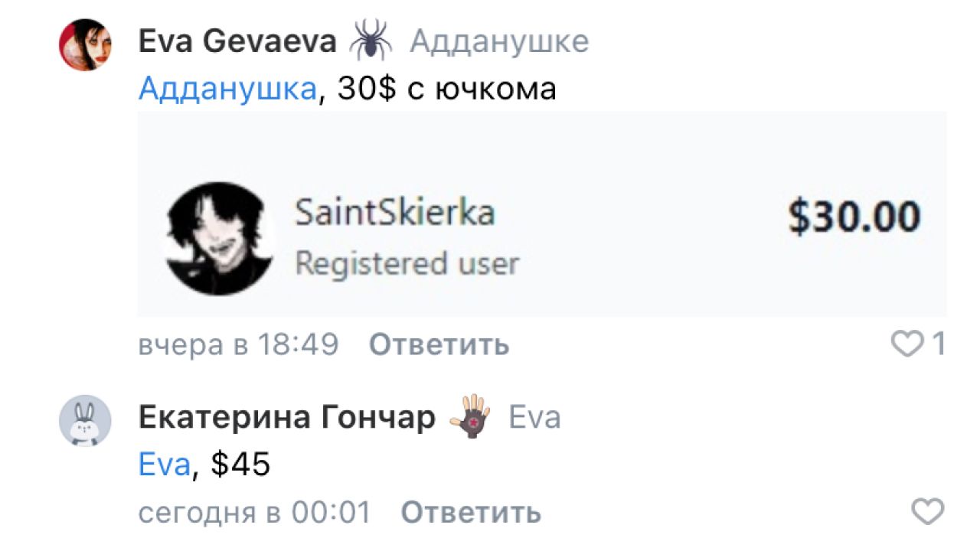Viewport: 980px width, 551px height.
Task: Click the like count 1 on Eva's comment
Action: [x=938, y=345]
